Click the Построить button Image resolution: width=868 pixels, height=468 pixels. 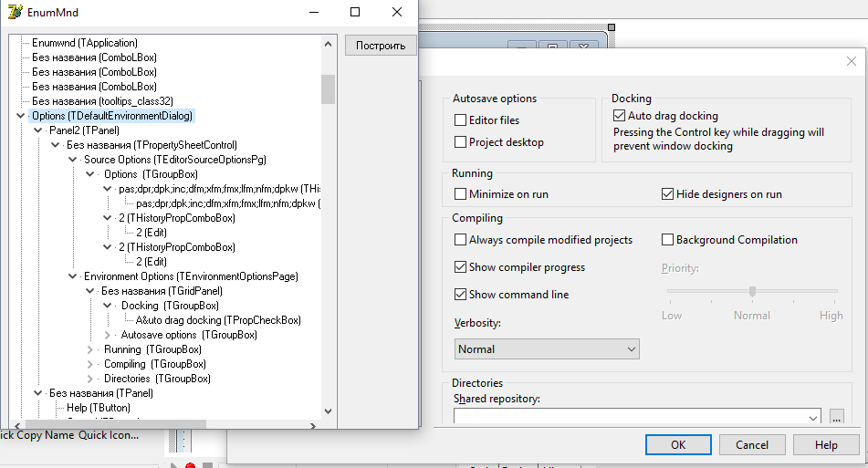click(381, 46)
